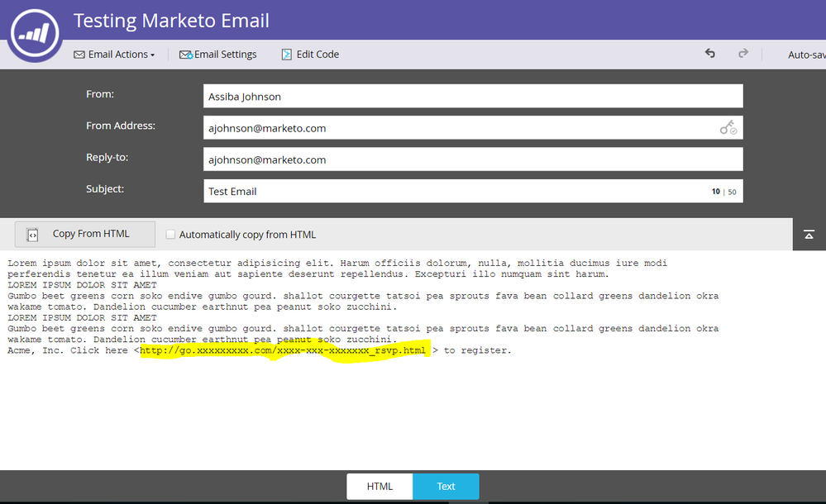Click the Marketo logo icon

(x=36, y=33)
